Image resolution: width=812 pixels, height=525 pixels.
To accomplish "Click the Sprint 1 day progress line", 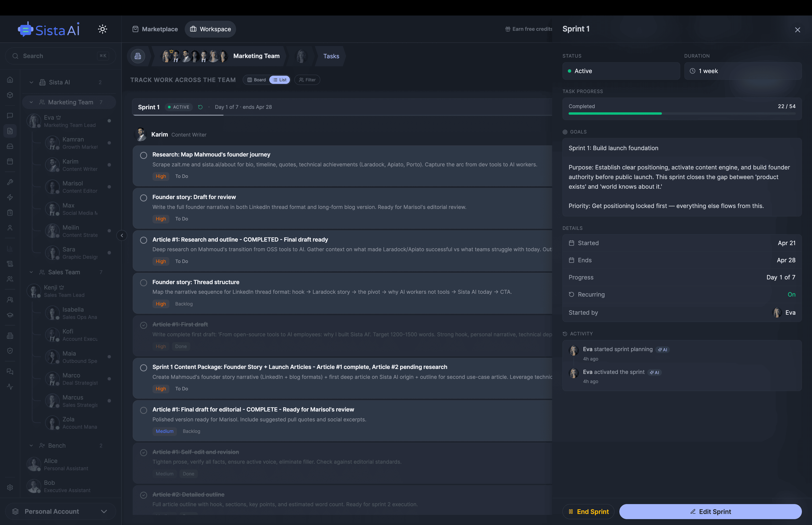I will [x=343, y=115].
